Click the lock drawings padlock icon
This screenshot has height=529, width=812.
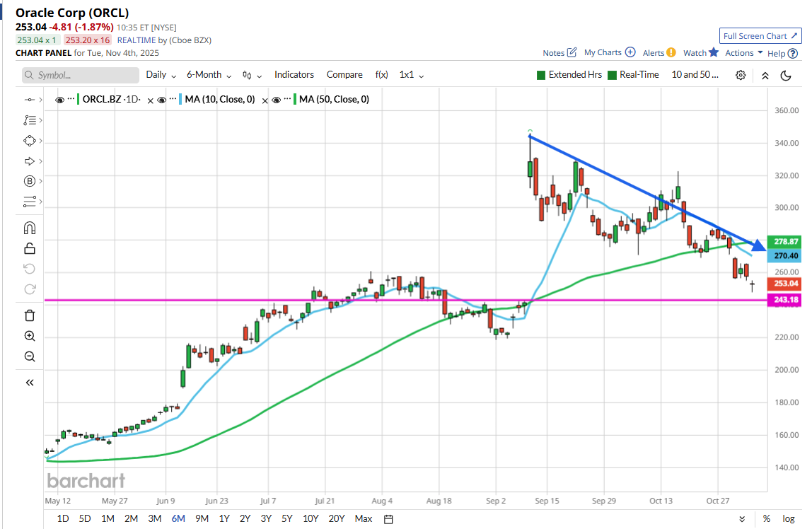pyautogui.click(x=30, y=248)
